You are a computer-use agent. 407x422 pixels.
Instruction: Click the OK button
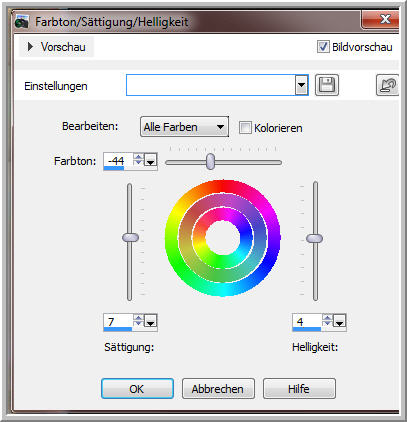pyautogui.click(x=137, y=389)
